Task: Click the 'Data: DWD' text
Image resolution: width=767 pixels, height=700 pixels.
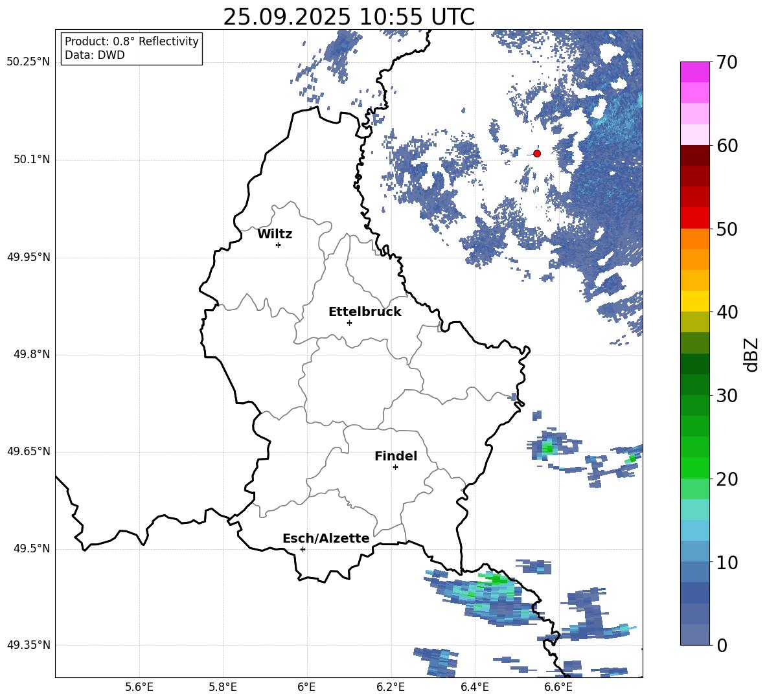Action: point(95,55)
